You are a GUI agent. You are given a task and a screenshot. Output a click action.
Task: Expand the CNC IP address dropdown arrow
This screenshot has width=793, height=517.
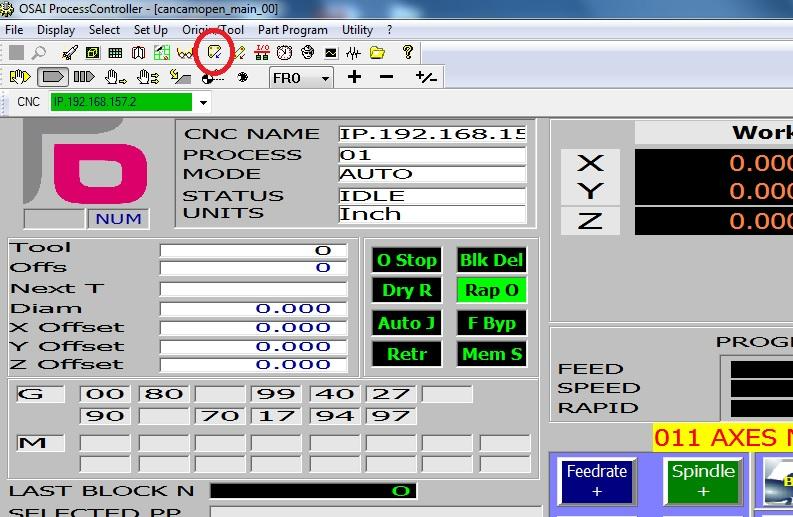[x=203, y=102]
